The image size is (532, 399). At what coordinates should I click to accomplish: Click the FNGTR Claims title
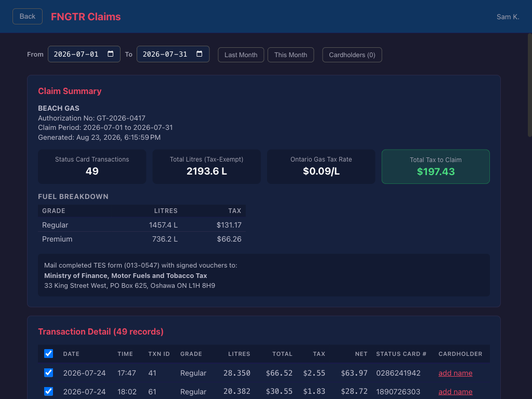(x=86, y=17)
